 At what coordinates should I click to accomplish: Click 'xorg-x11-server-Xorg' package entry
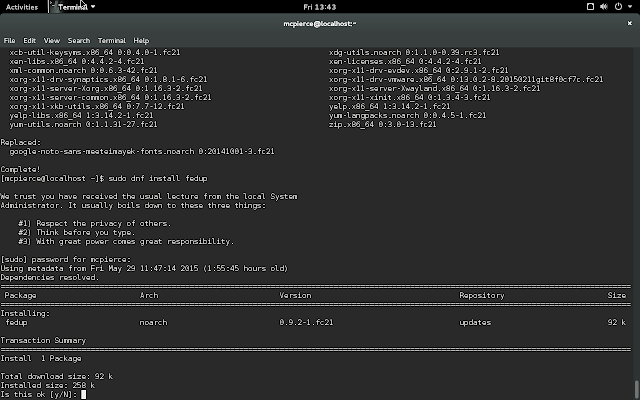pos(106,88)
